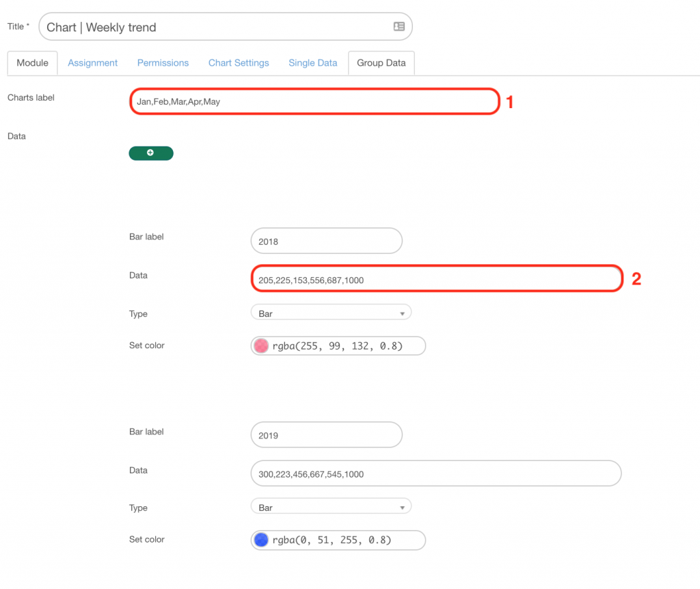Click the Set color caption below the 2019 Type
This screenshot has height=589, width=700.
click(147, 539)
